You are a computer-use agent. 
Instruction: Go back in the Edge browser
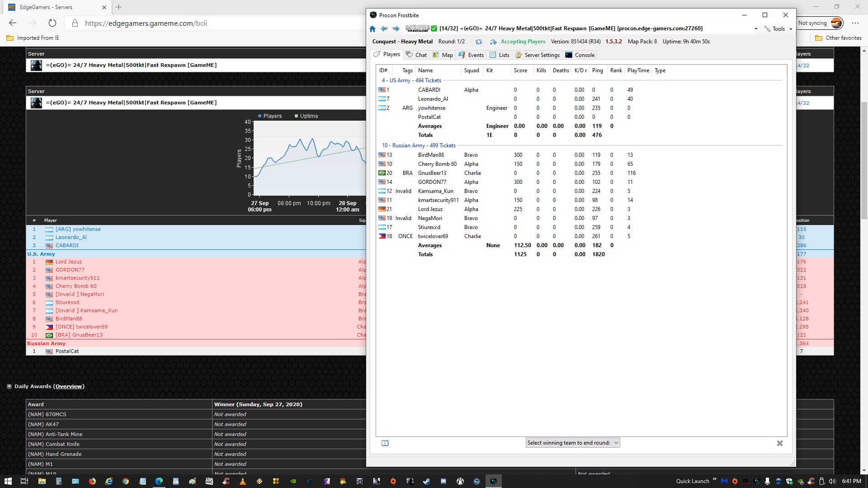[x=13, y=23]
